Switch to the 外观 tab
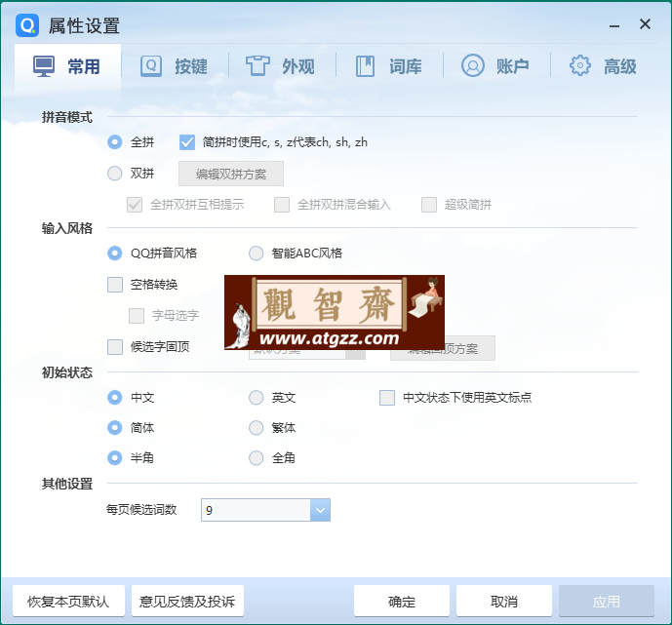The height and width of the screenshot is (625, 672). click(282, 67)
